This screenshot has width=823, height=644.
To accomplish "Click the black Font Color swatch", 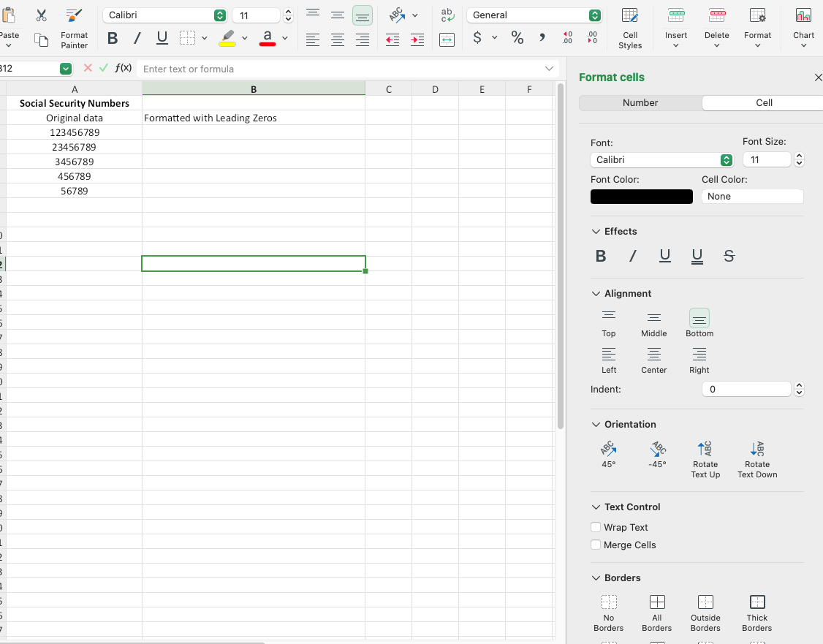I will 642,197.
